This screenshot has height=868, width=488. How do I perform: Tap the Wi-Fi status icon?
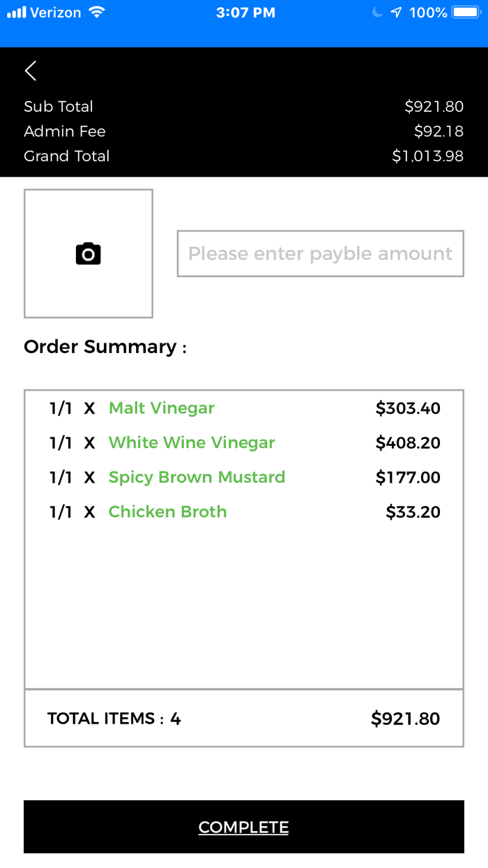pos(97,13)
